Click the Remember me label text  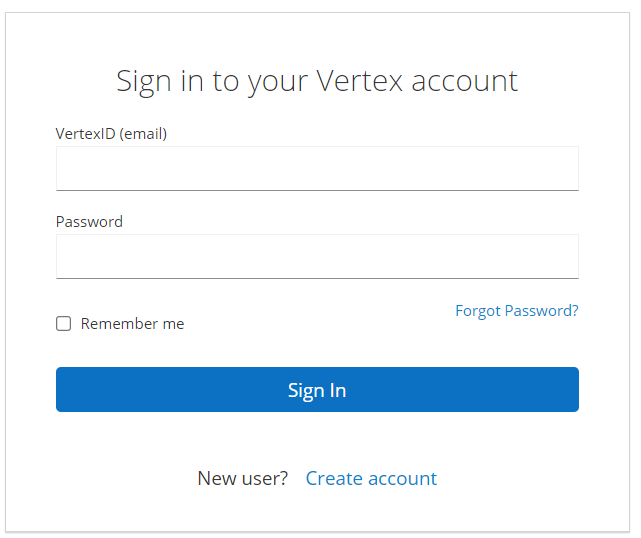[132, 324]
